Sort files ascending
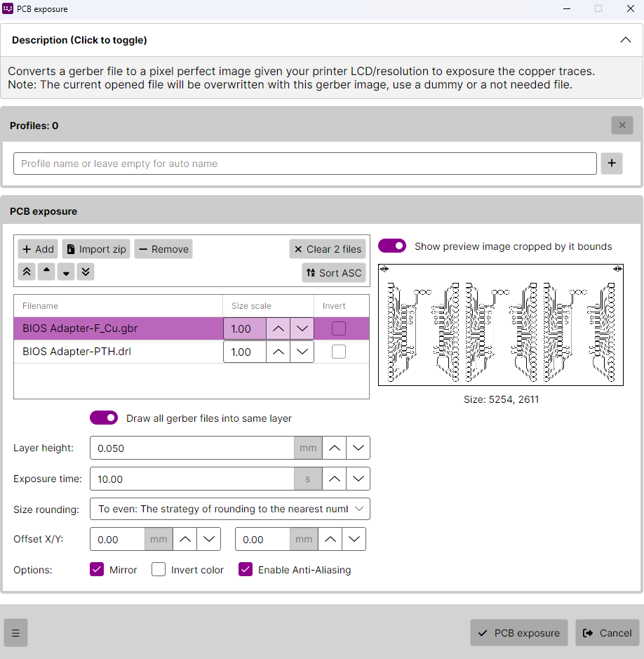644x659 pixels. tap(334, 273)
